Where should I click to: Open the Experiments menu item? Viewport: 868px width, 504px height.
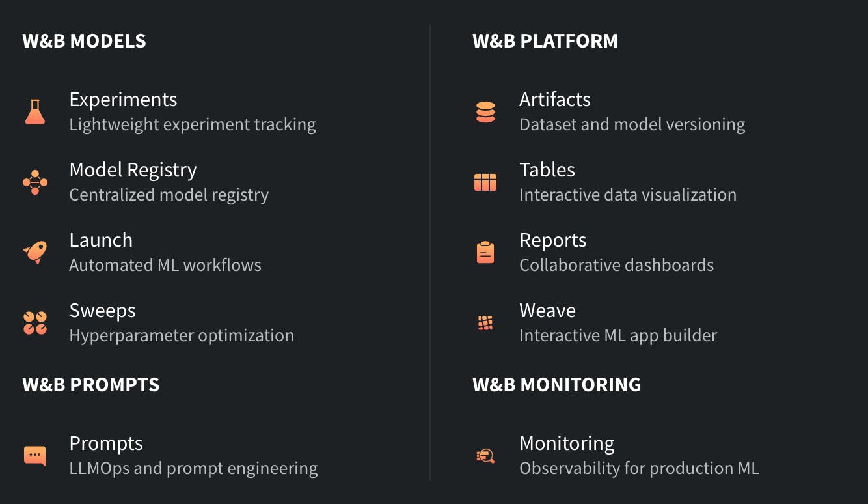click(x=123, y=100)
